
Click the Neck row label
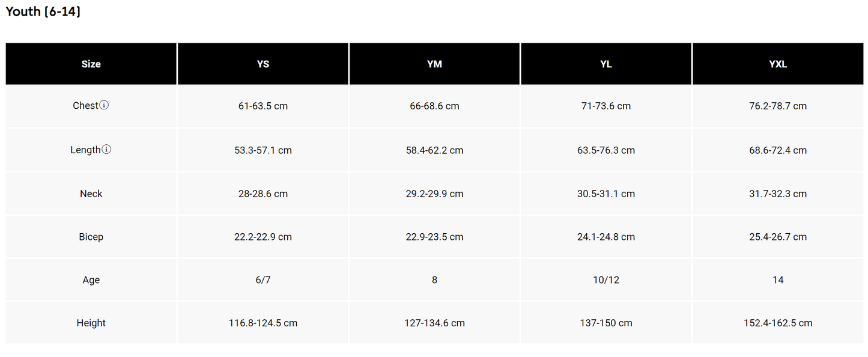click(x=91, y=194)
